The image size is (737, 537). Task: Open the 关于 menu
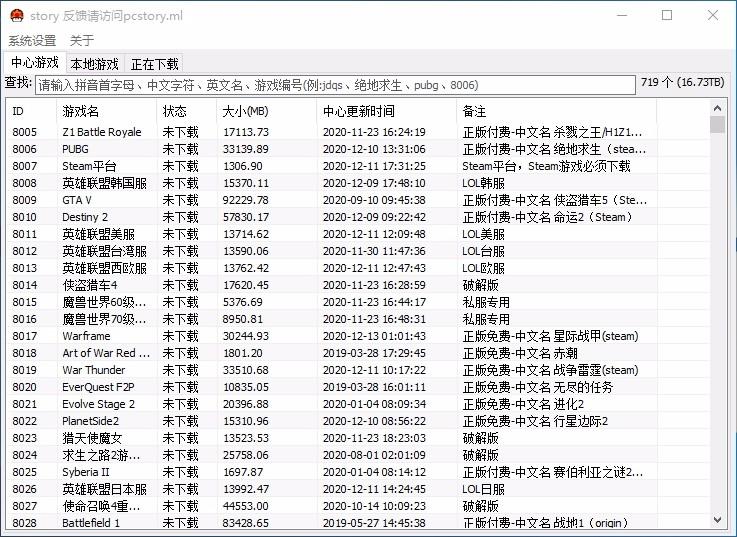click(x=82, y=40)
